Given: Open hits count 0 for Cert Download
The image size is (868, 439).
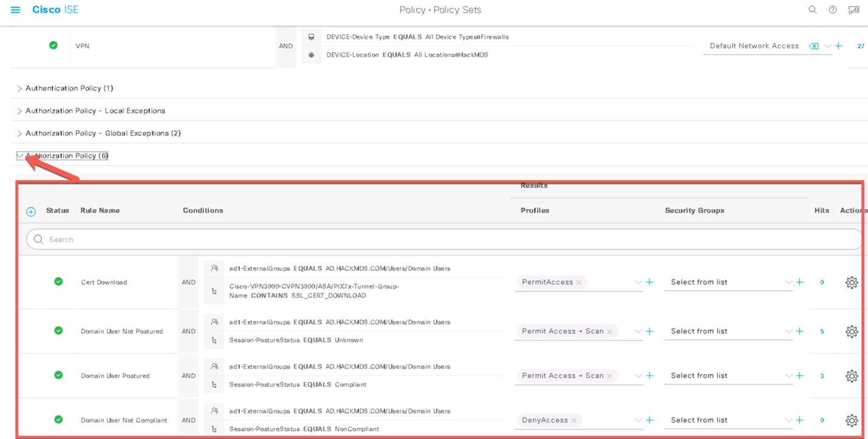Looking at the screenshot, I should pos(822,283).
